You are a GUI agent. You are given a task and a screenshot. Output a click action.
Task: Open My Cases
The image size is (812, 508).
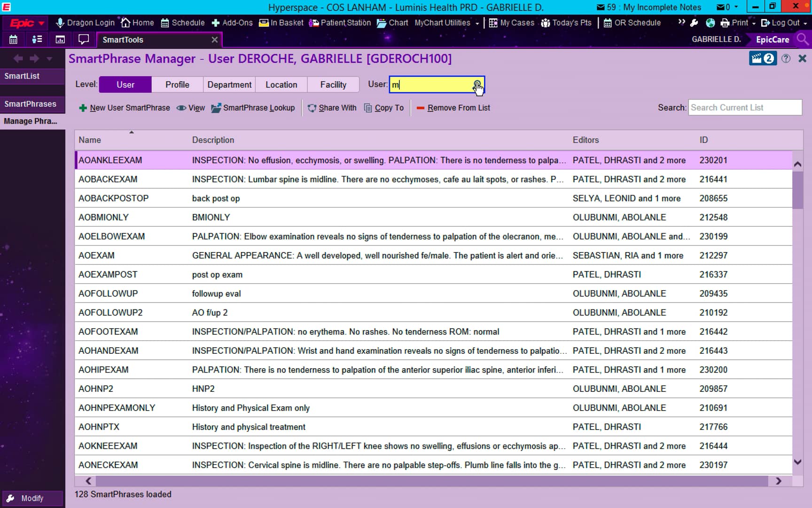[x=511, y=23]
